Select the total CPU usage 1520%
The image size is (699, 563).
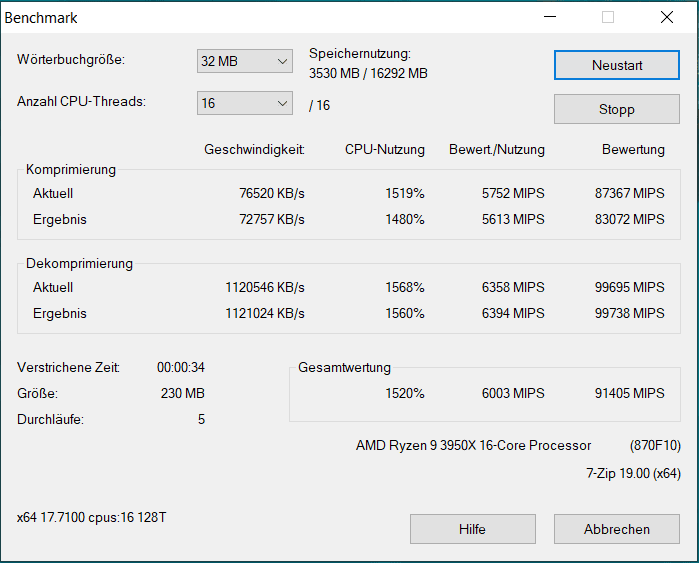coord(405,393)
